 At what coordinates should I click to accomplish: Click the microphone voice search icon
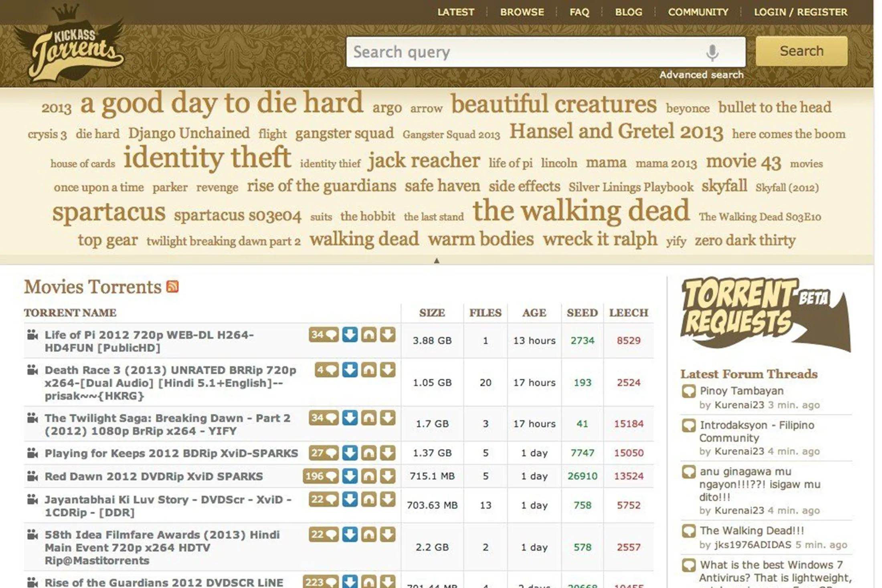[x=712, y=53]
